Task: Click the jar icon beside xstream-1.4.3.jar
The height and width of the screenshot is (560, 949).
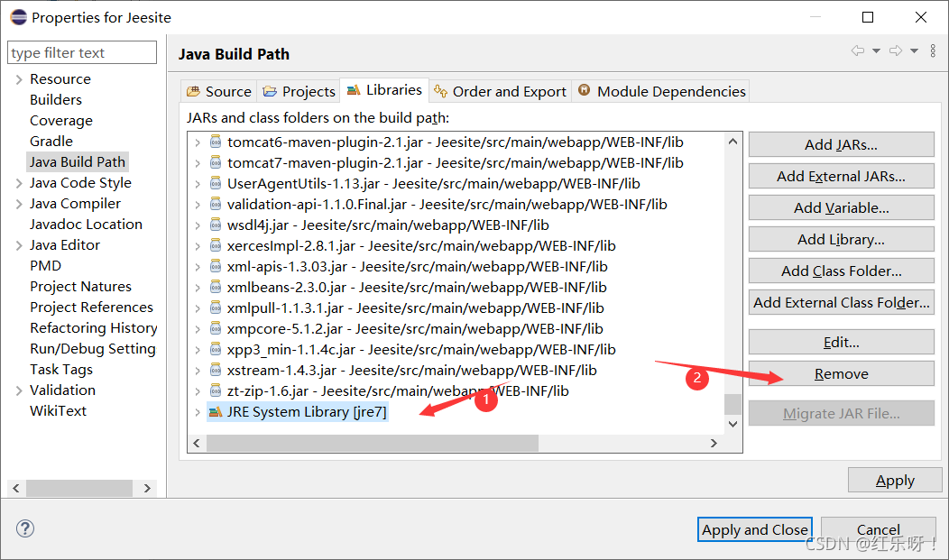Action: [216, 370]
